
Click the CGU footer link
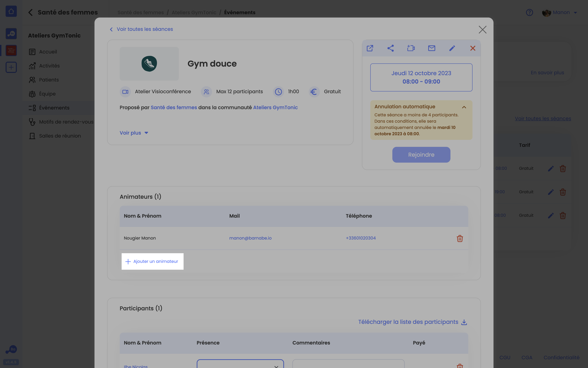click(505, 357)
